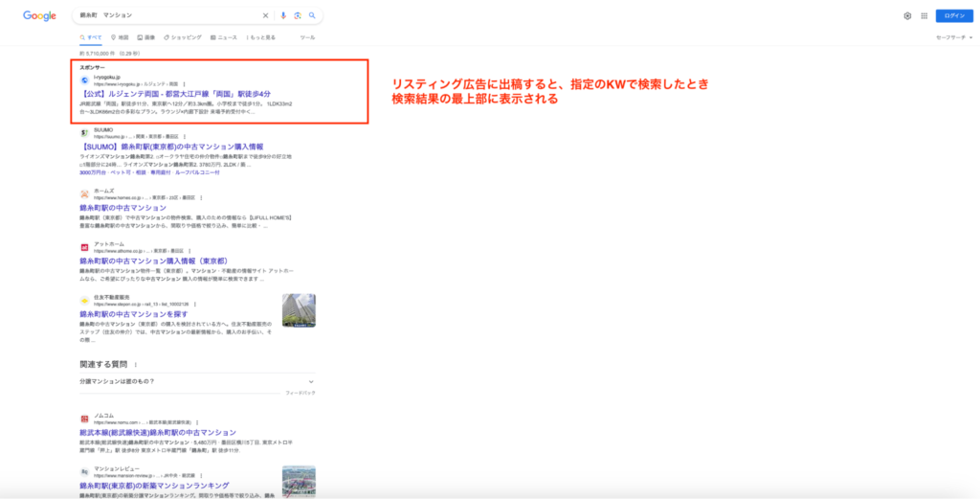This screenshot has width=980, height=499.
Task: Open the Google apps grid
Action: [924, 16]
